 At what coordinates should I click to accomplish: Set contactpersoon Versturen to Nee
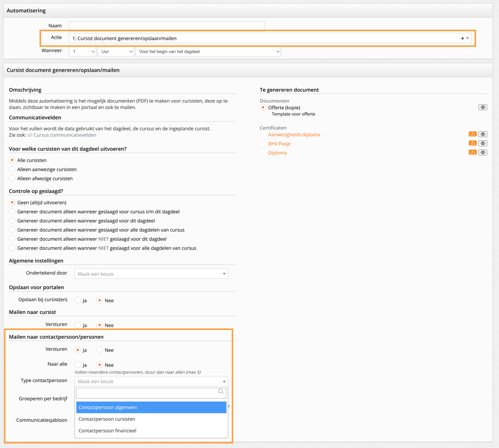point(100,350)
